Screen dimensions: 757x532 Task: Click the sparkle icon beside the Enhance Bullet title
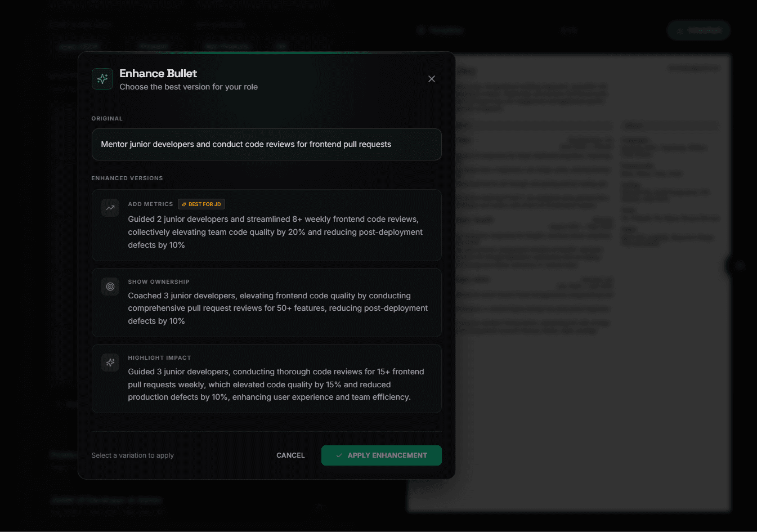(102, 79)
